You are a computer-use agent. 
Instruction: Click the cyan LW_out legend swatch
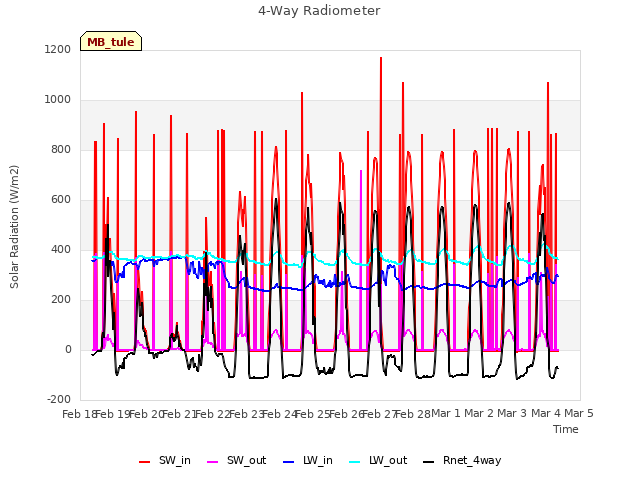pos(355,462)
